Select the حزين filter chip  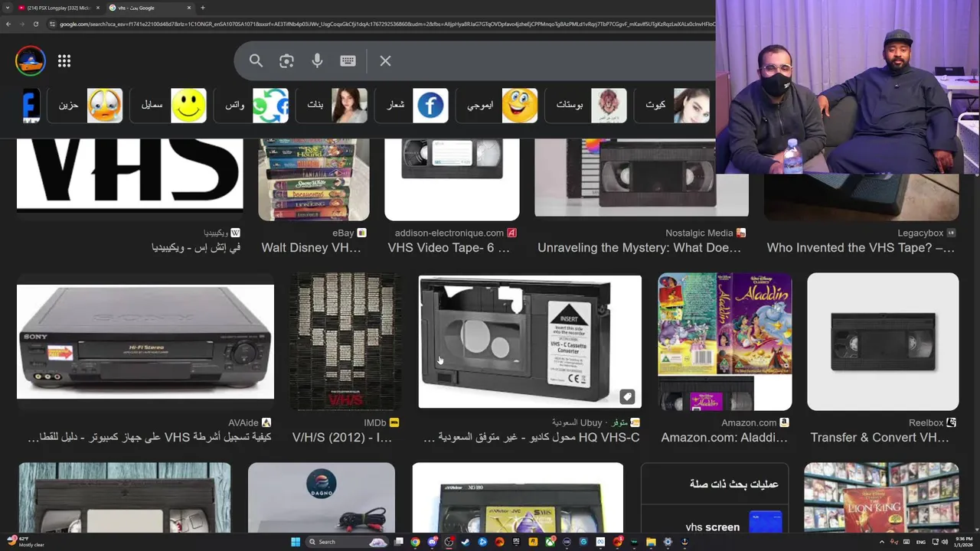click(x=84, y=105)
